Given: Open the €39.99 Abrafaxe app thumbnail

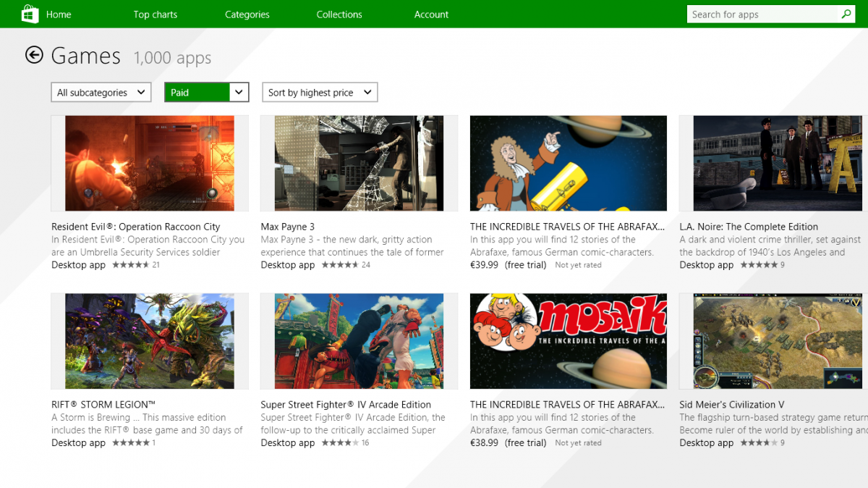Looking at the screenshot, I should point(569,164).
